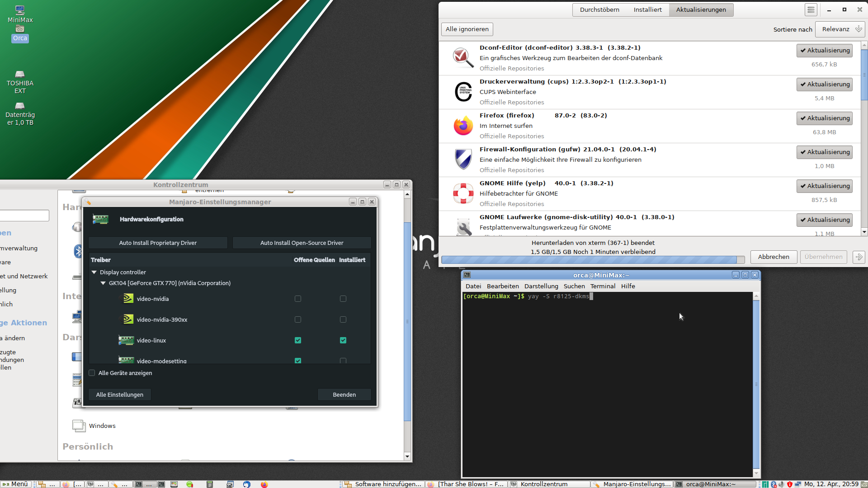Click the network tray icon

(798, 484)
